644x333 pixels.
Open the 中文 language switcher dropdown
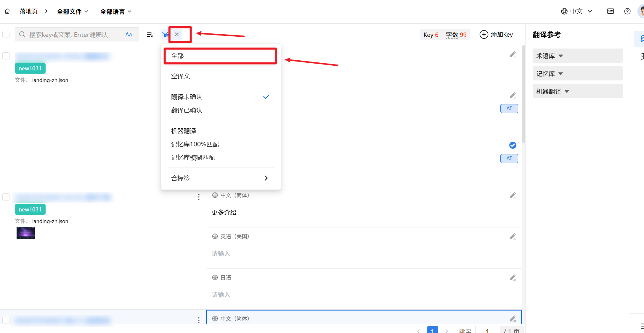[x=576, y=11]
